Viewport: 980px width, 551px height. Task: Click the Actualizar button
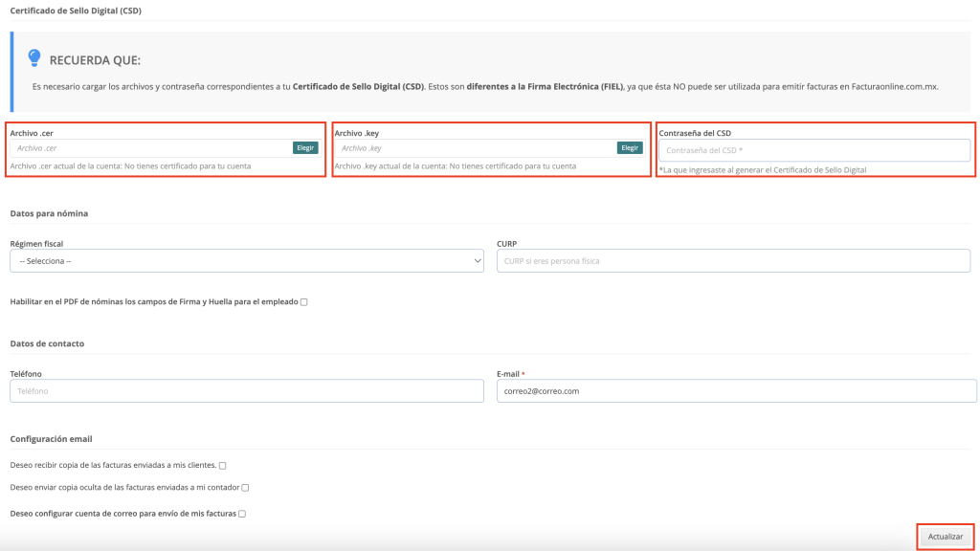pos(945,537)
